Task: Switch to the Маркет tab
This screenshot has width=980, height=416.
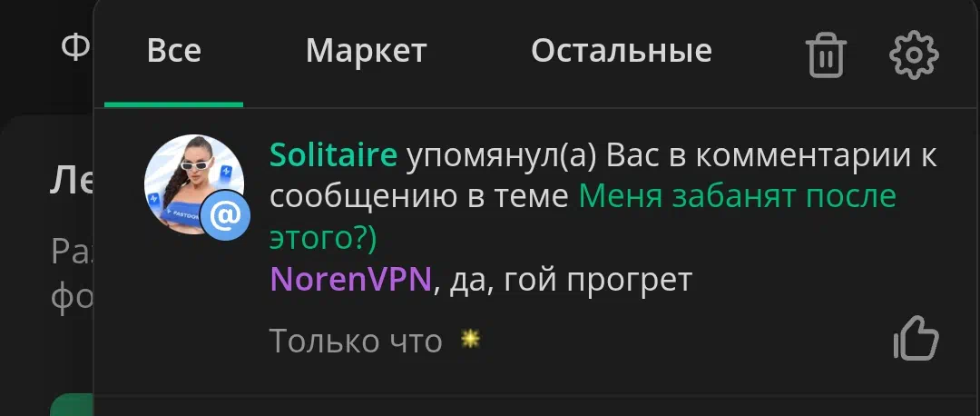Action: coord(367,51)
